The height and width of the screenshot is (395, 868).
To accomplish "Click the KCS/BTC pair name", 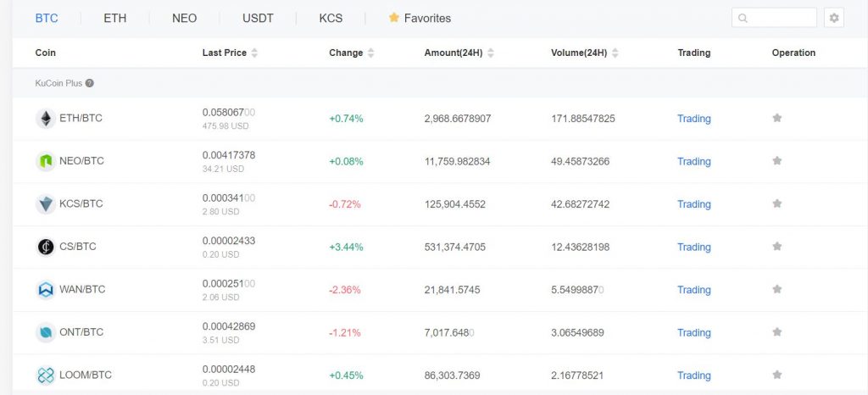I will (x=81, y=203).
